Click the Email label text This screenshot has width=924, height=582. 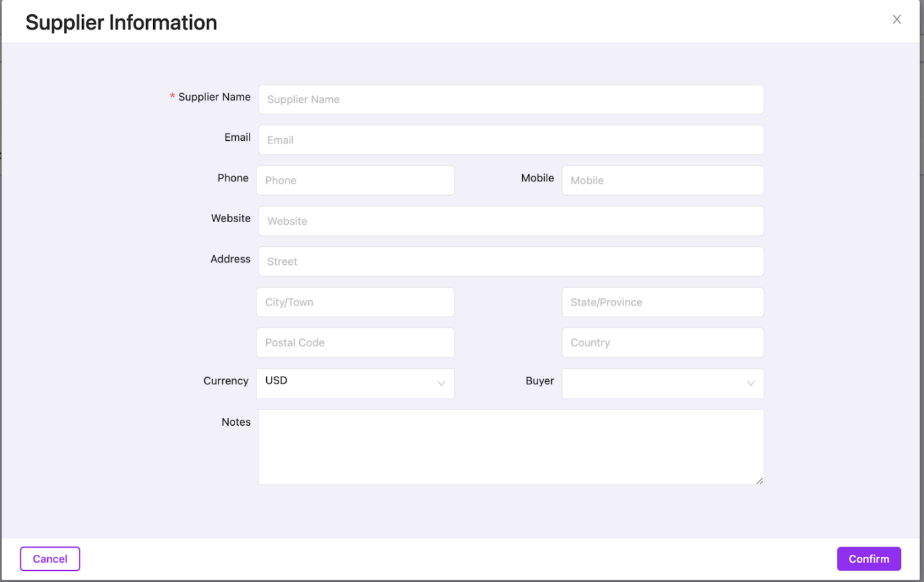[x=237, y=137]
